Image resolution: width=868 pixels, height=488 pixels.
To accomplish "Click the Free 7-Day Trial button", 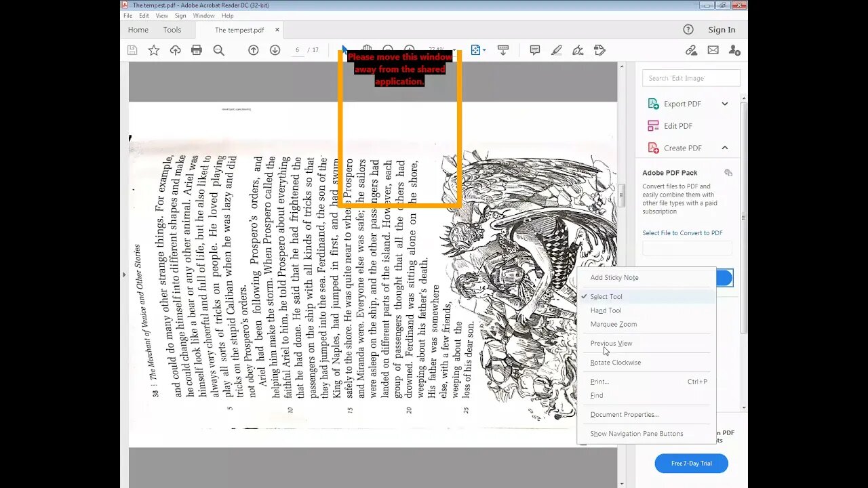I will [691, 464].
